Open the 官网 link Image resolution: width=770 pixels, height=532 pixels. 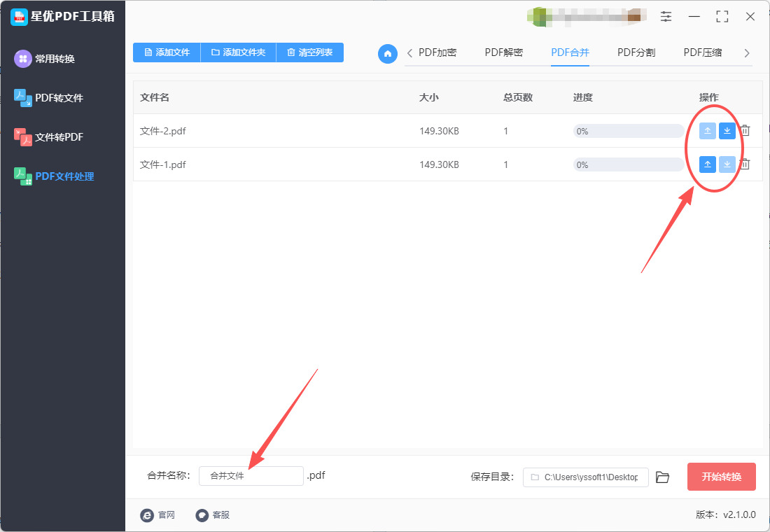(157, 514)
